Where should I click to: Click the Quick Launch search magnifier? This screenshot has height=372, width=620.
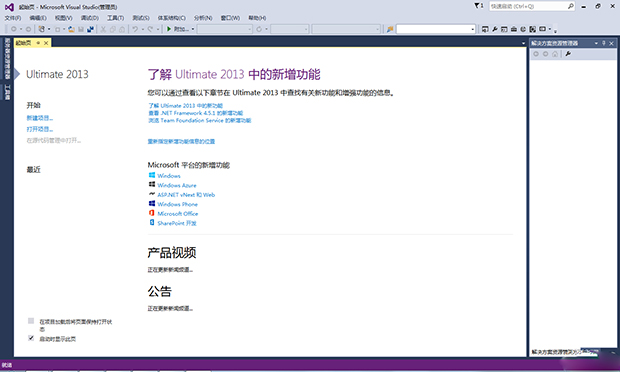pos(571,6)
